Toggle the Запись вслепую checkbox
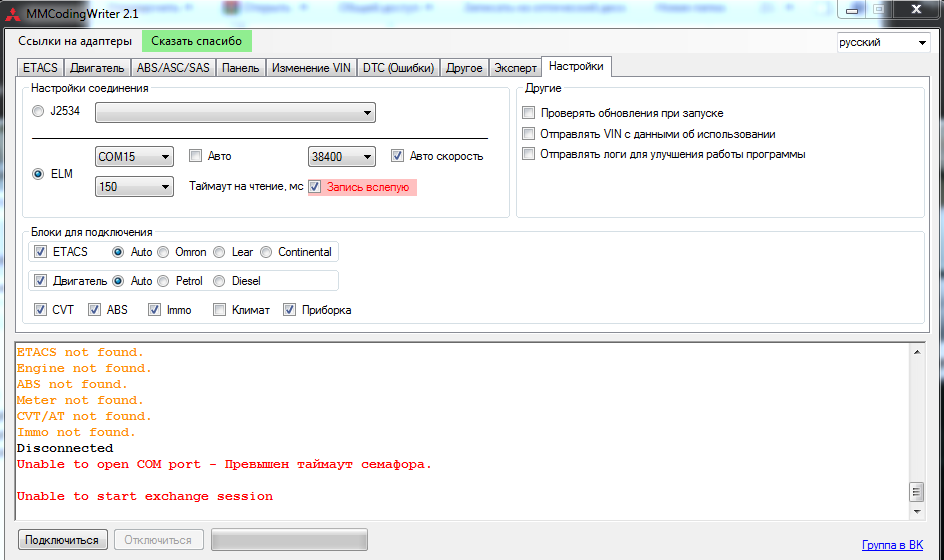This screenshot has width=944, height=560. (x=315, y=187)
